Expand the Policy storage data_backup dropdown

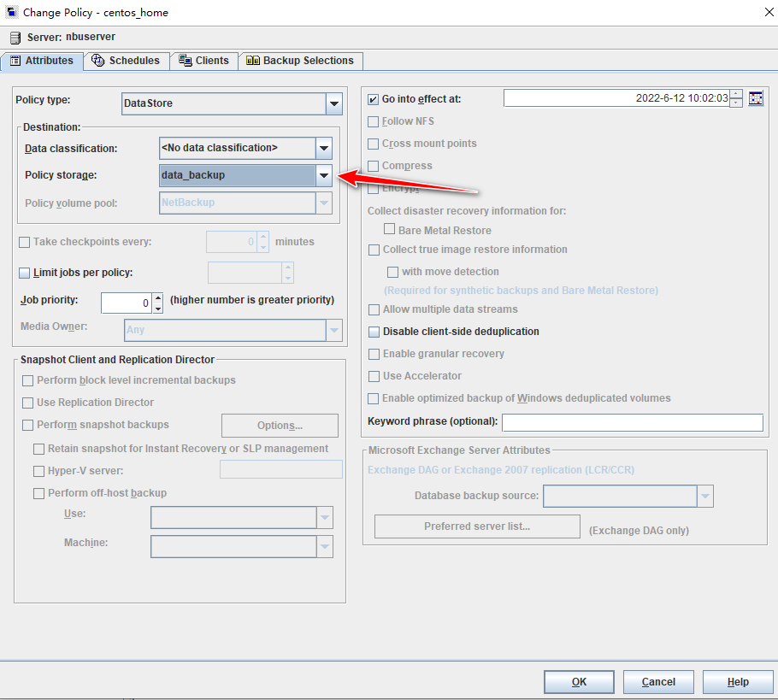click(323, 175)
